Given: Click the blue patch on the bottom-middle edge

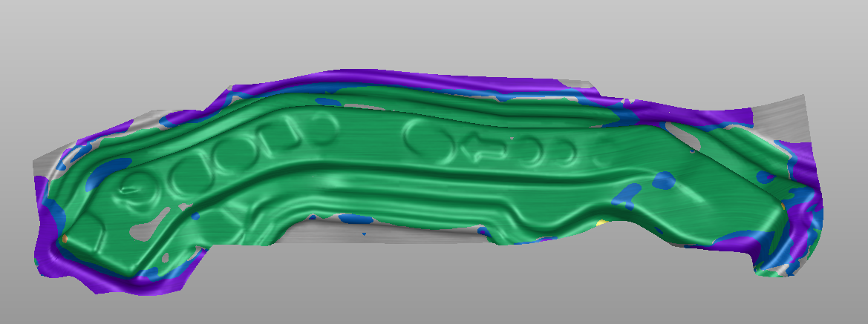Looking at the screenshot, I should (x=364, y=219).
